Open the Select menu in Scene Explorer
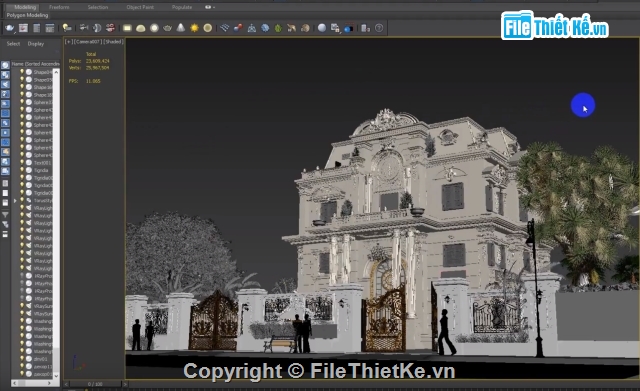 click(13, 44)
